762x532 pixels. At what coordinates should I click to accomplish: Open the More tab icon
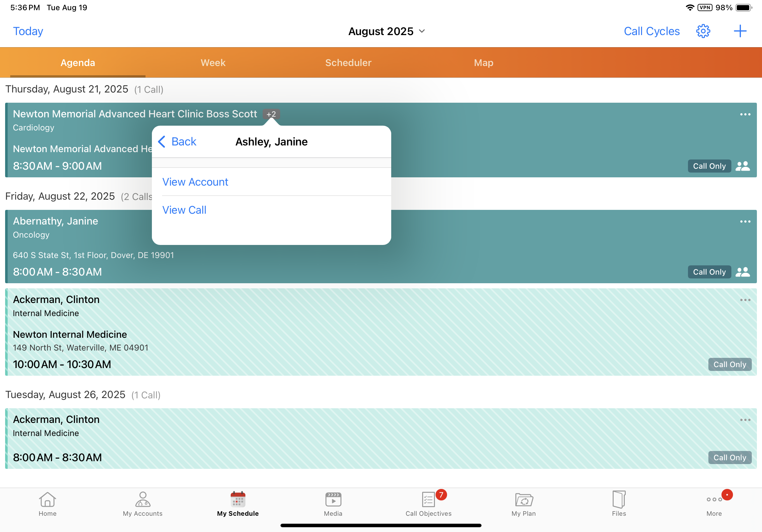pos(714,504)
